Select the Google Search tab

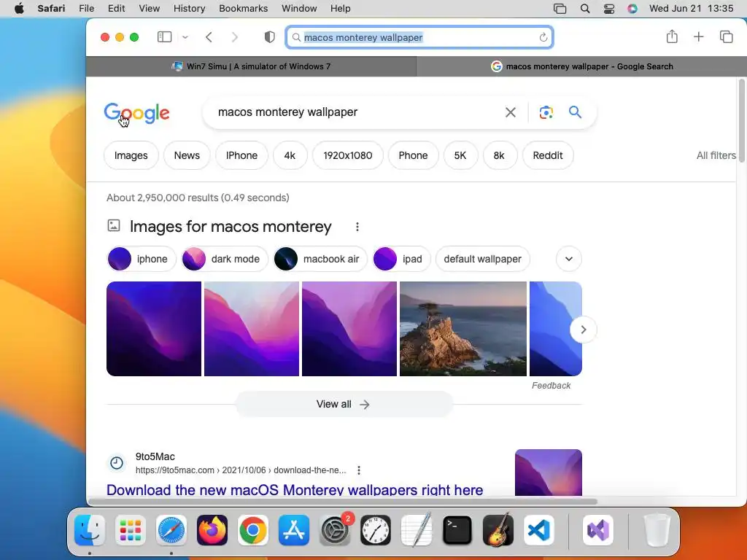[581, 66]
